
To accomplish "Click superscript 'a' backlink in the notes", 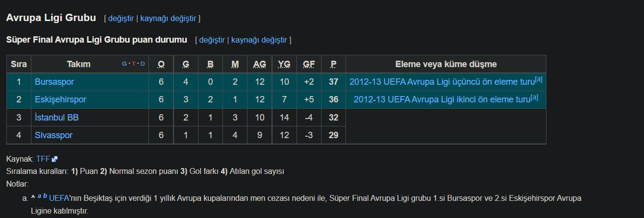I will [39, 196].
